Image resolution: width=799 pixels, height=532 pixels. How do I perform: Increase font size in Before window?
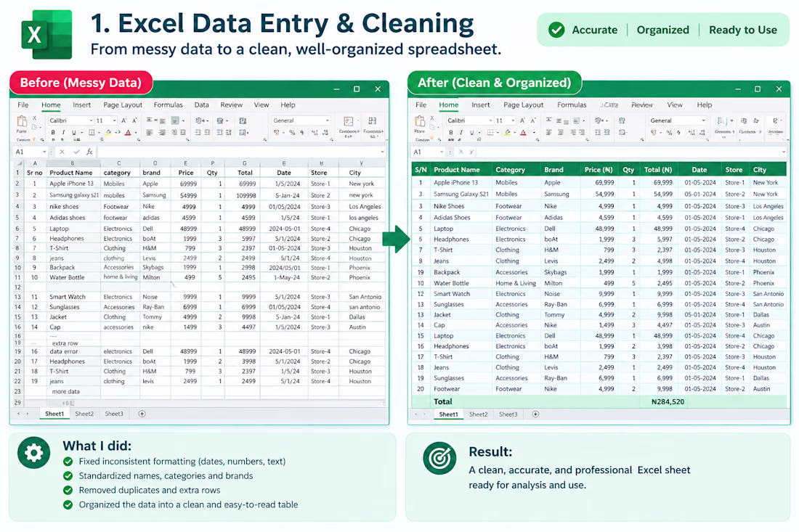123,120
